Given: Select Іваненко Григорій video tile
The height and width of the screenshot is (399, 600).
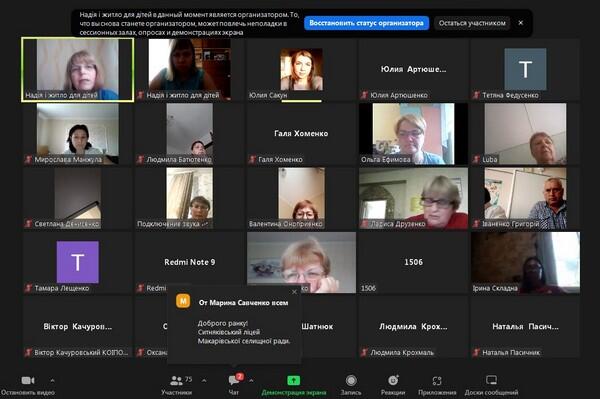Looking at the screenshot, I should coord(525,198).
